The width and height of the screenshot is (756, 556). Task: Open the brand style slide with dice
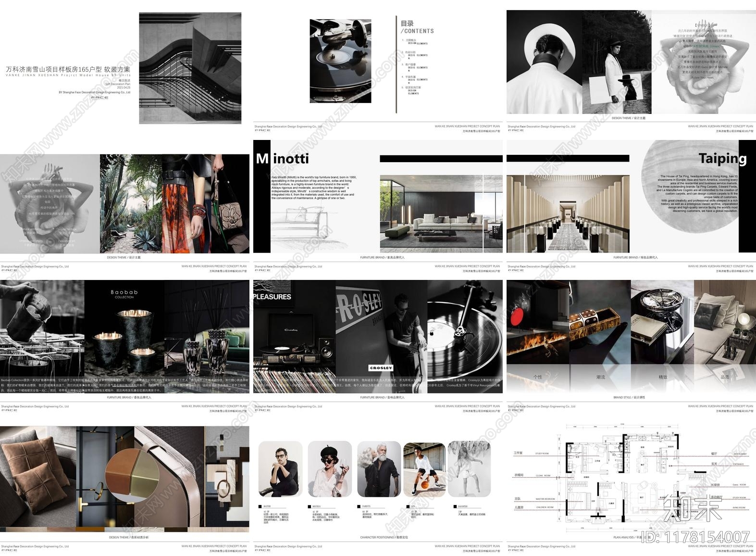[x=631, y=347]
